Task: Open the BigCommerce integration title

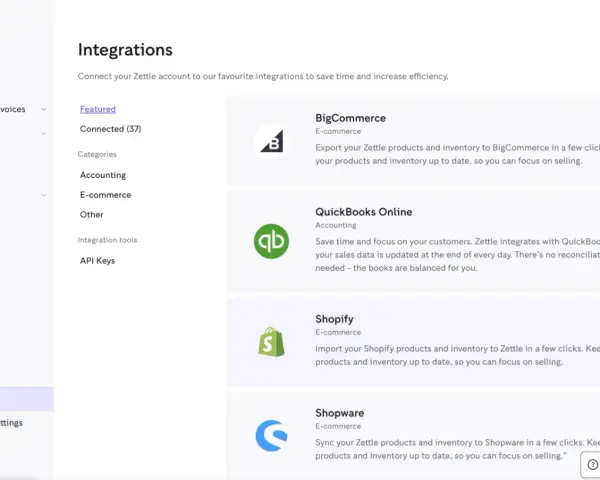Action: coord(351,118)
